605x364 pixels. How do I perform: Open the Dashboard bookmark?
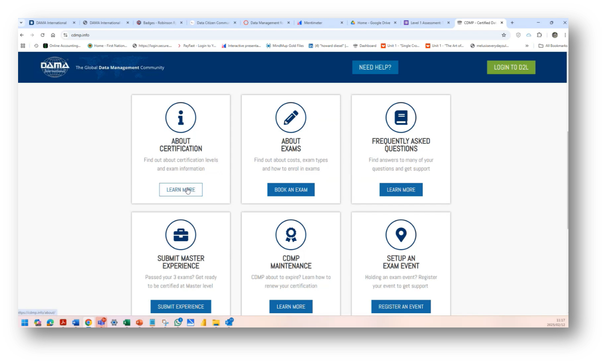point(365,46)
